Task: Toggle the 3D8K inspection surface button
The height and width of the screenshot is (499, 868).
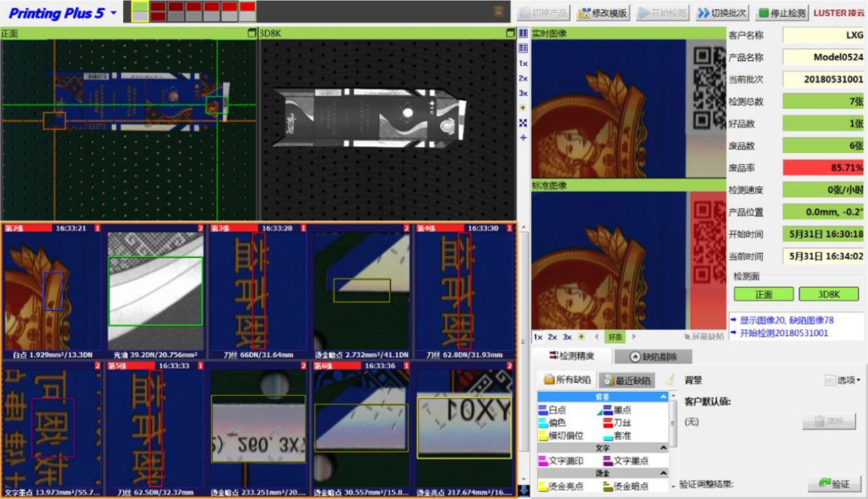Action: [828, 294]
